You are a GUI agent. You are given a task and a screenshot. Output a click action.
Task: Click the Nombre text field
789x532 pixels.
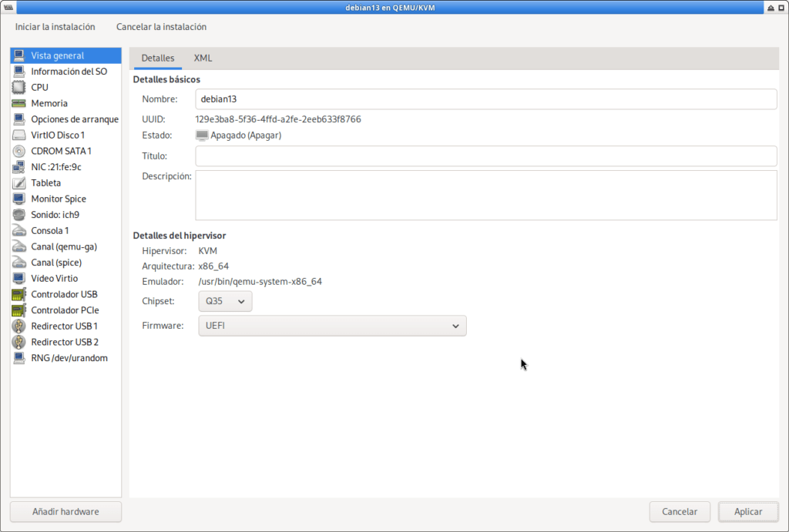485,99
